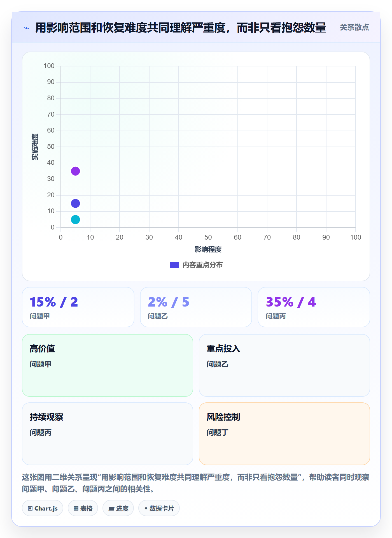Viewport: 392px width, 538px height.
Task: Click the 关系散点 badge in the header
Action: click(354, 27)
